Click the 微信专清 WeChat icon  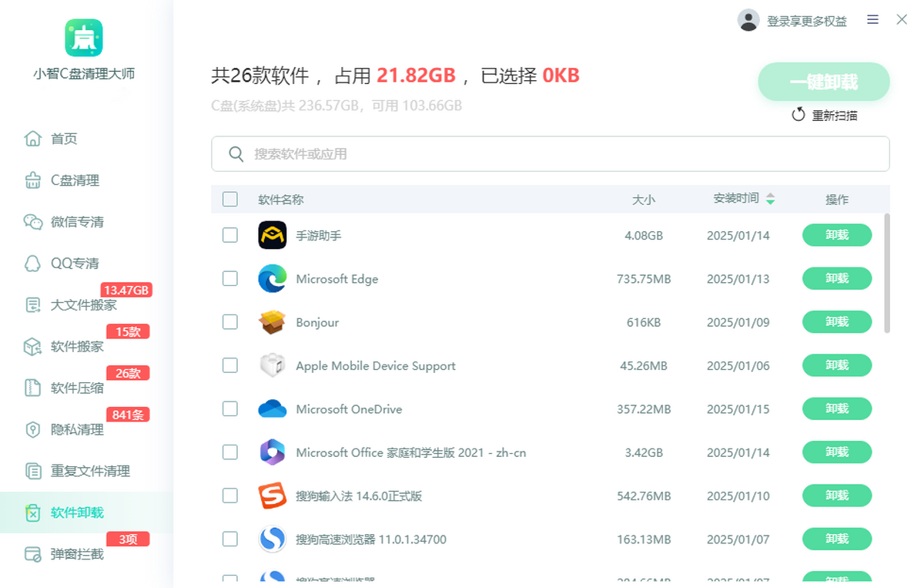click(33, 222)
